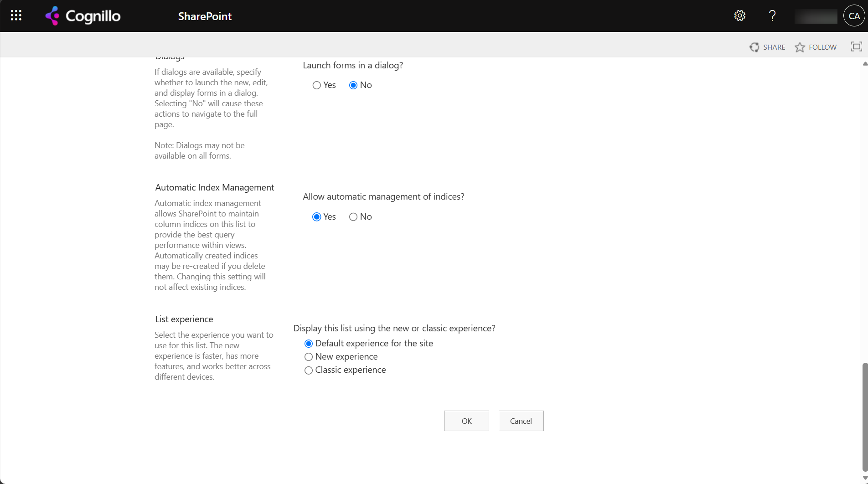The width and height of the screenshot is (868, 484).
Task: Click the vertical scrollbar thumb
Action: click(x=865, y=417)
